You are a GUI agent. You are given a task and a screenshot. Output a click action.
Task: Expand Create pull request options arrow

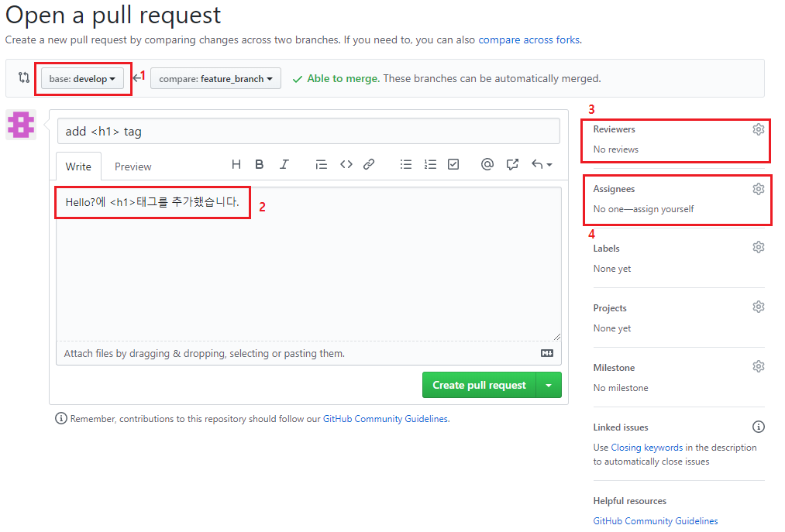tap(549, 385)
